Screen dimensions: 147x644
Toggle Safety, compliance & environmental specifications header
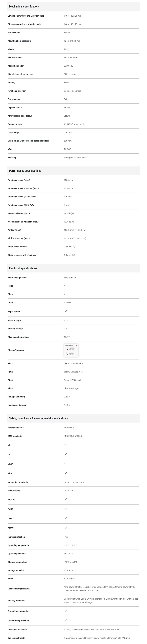[x=73, y=418]
